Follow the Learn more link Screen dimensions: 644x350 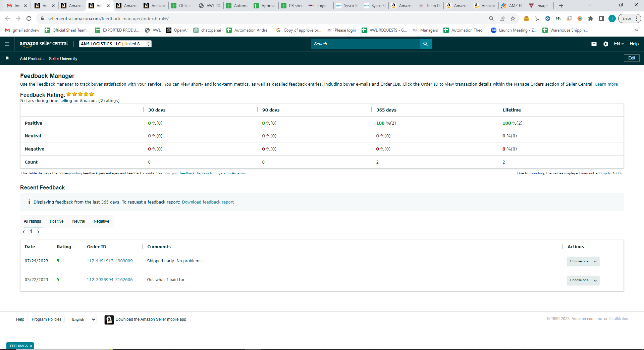[x=606, y=84]
